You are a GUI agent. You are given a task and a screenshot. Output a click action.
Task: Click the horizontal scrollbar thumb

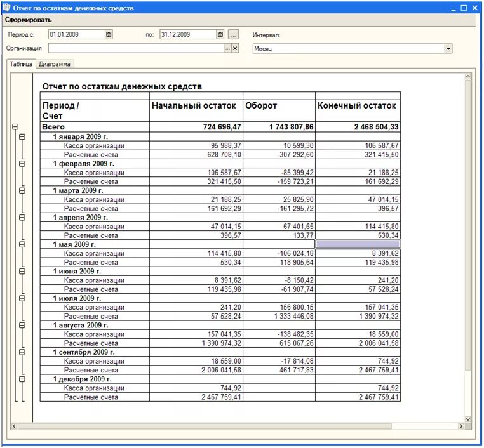tap(205, 426)
